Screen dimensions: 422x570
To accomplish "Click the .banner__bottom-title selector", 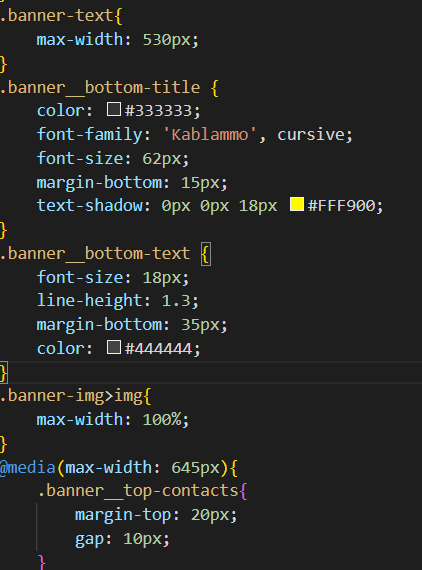I will [100, 87].
